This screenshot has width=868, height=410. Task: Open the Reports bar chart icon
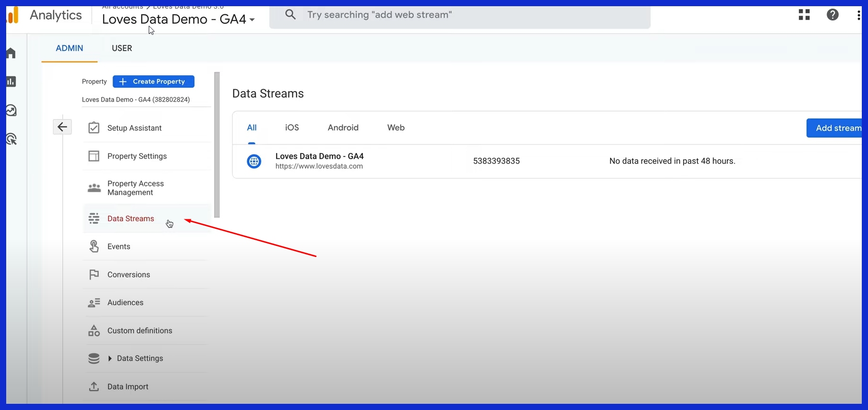coord(11,82)
